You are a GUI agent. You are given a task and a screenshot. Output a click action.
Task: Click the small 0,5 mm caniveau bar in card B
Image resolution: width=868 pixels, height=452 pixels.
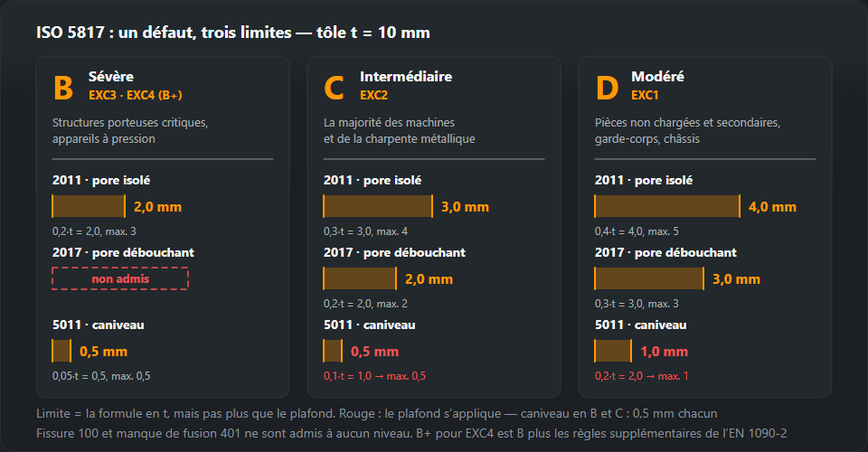tap(61, 351)
